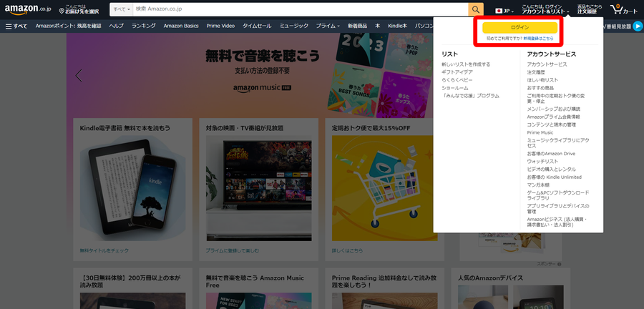Viewport: 644px width, 309px height.
Task: Open ゲーム&PCソフトダウンロードライブラリ
Action: coord(557,195)
